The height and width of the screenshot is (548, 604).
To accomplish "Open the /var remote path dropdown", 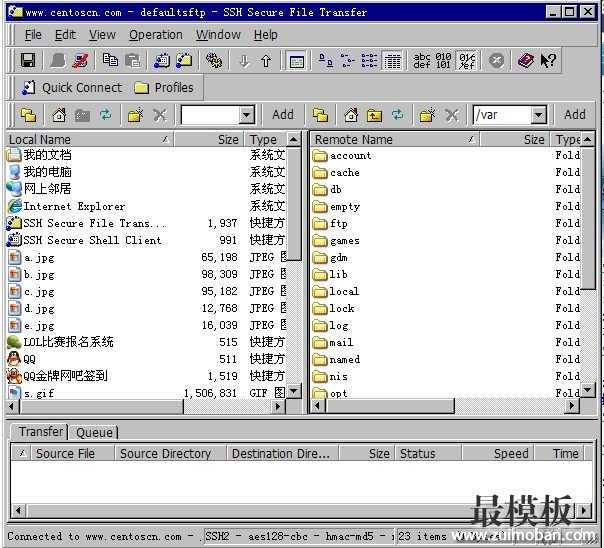I will point(539,115).
